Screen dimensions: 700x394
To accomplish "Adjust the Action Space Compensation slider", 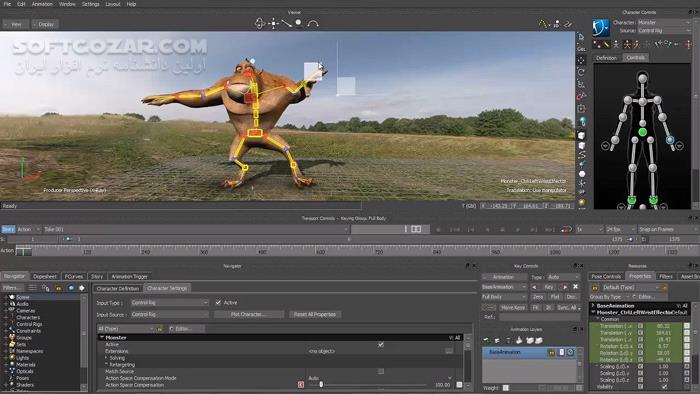I will 321,385.
